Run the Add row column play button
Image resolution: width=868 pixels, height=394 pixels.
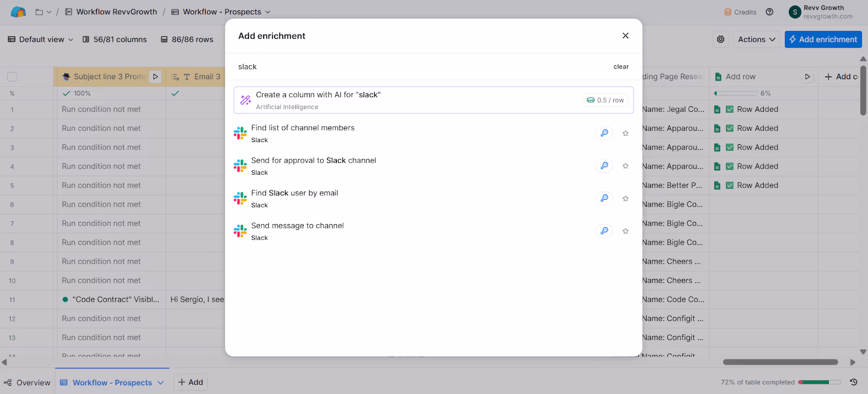pyautogui.click(x=807, y=77)
